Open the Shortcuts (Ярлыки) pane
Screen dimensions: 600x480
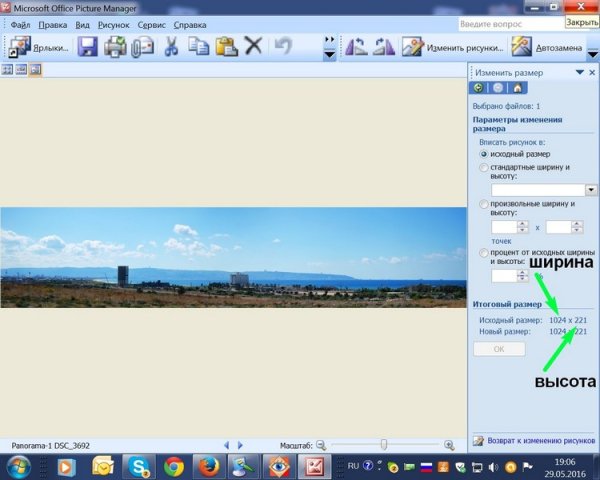tap(39, 47)
